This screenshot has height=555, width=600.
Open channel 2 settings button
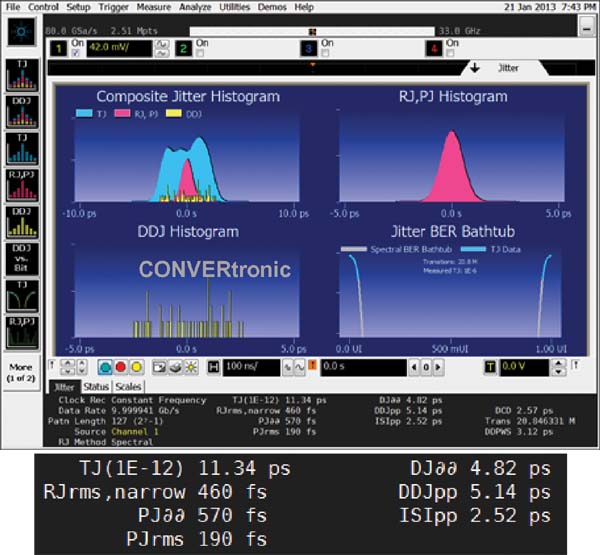183,49
